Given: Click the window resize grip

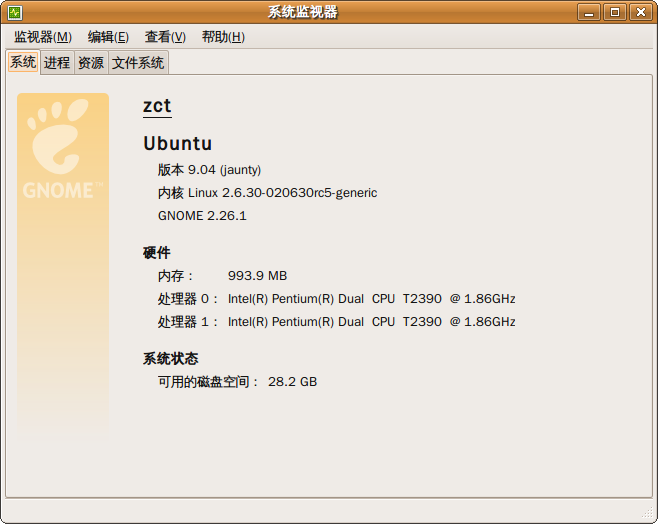Looking at the screenshot, I should (x=648, y=513).
